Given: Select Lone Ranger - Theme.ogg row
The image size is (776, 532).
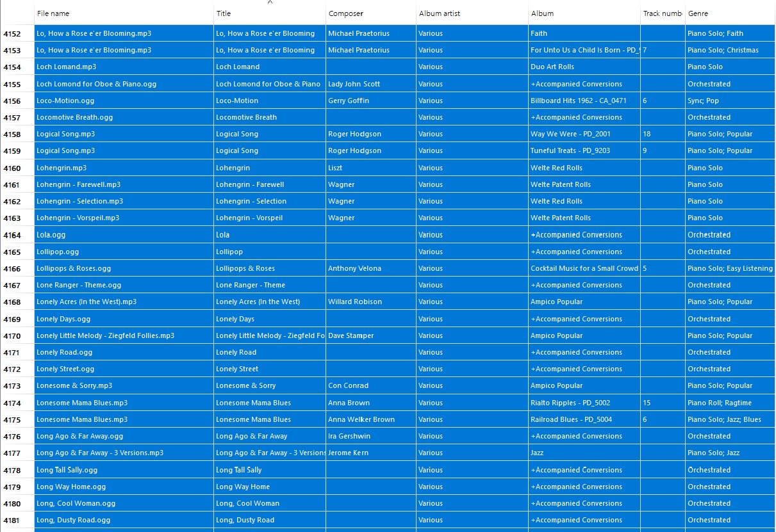Looking at the screenshot, I should pyautogui.click(x=79, y=286).
